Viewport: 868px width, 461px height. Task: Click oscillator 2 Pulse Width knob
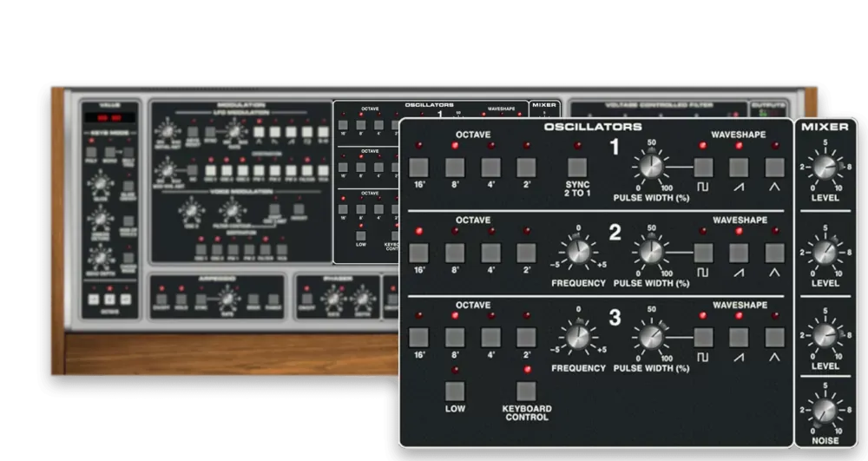(x=651, y=252)
